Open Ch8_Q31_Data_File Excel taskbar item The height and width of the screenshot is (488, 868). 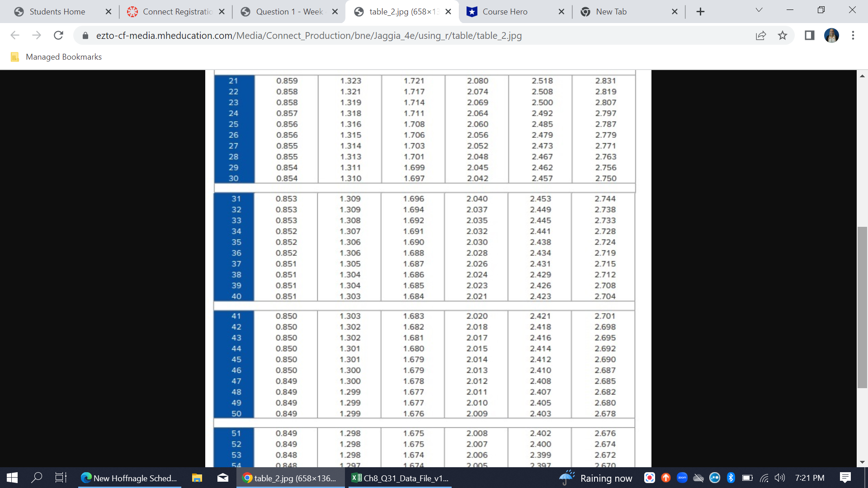point(401,478)
